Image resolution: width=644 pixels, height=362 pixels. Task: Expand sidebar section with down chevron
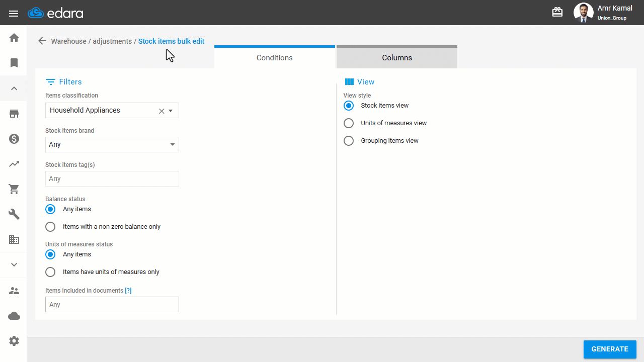(14, 264)
